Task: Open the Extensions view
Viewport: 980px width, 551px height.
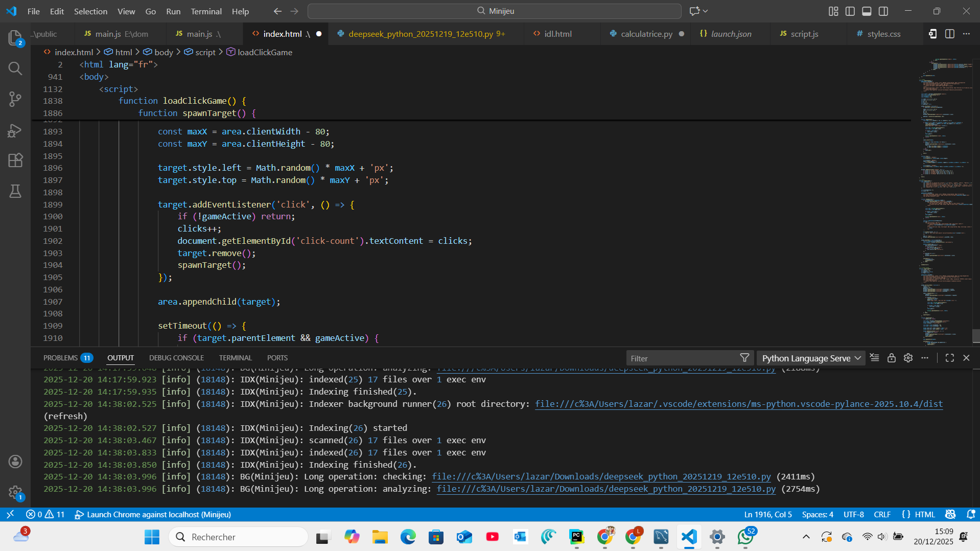Action: tap(15, 160)
